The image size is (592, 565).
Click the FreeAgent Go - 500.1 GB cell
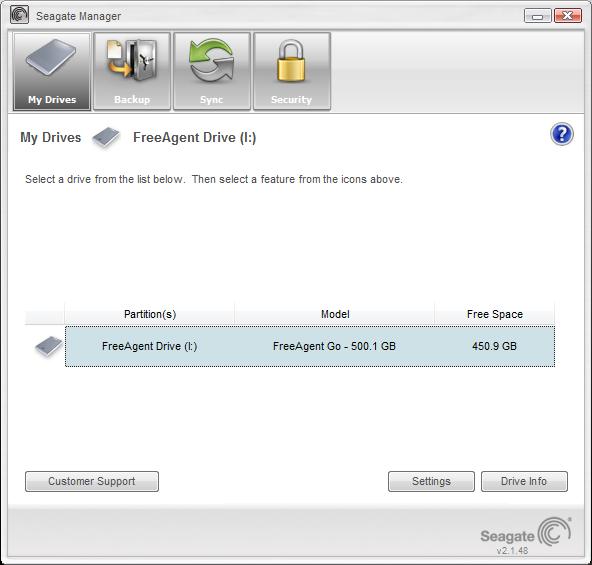click(334, 346)
